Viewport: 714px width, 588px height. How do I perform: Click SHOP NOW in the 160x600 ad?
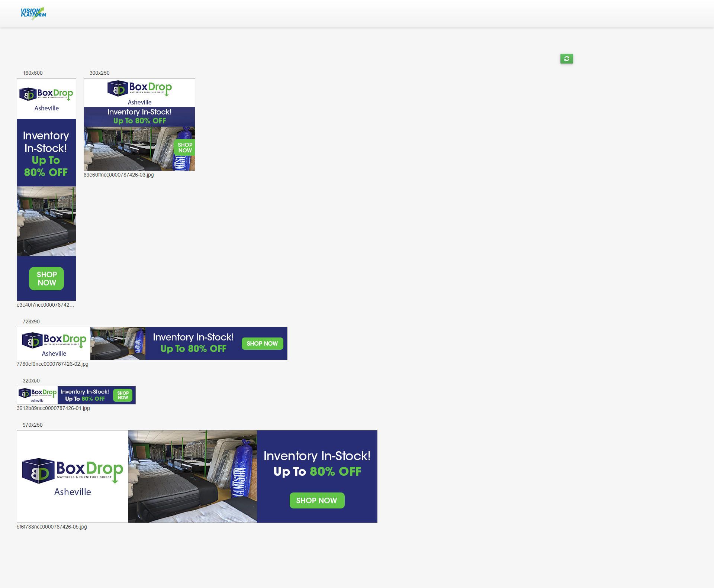[46, 278]
